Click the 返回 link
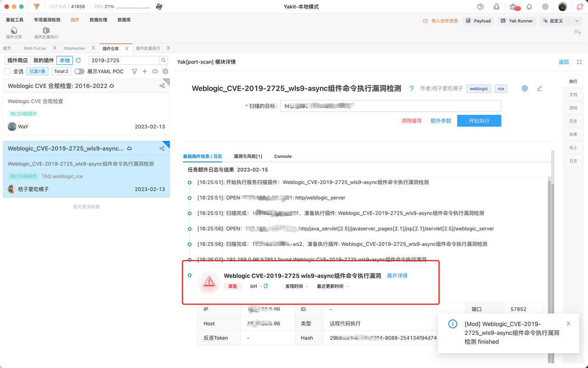The height and width of the screenshot is (368, 588). click(x=564, y=62)
